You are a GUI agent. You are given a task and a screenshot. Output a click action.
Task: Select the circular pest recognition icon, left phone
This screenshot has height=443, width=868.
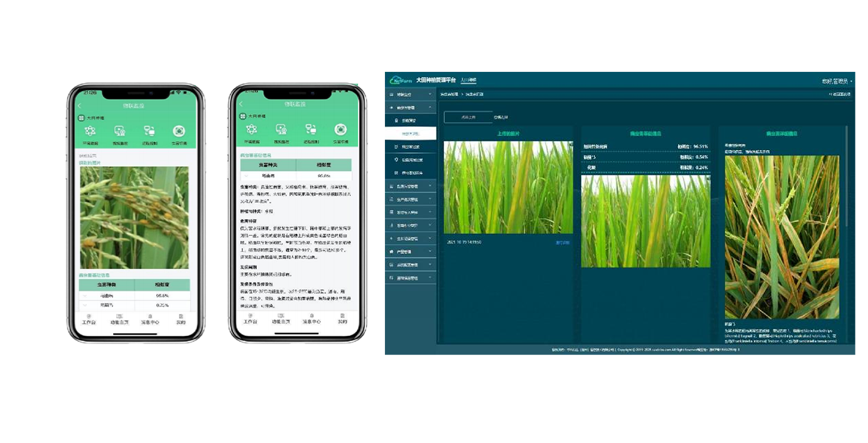coord(178,131)
